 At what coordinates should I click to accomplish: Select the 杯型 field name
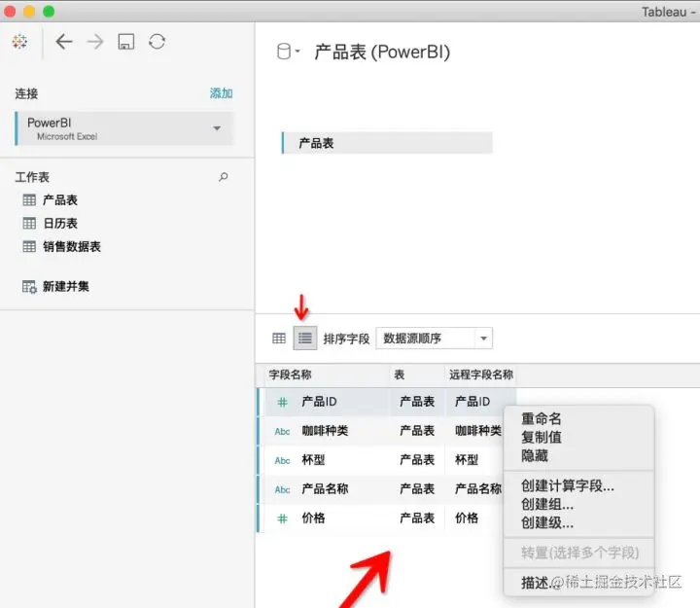tap(313, 460)
